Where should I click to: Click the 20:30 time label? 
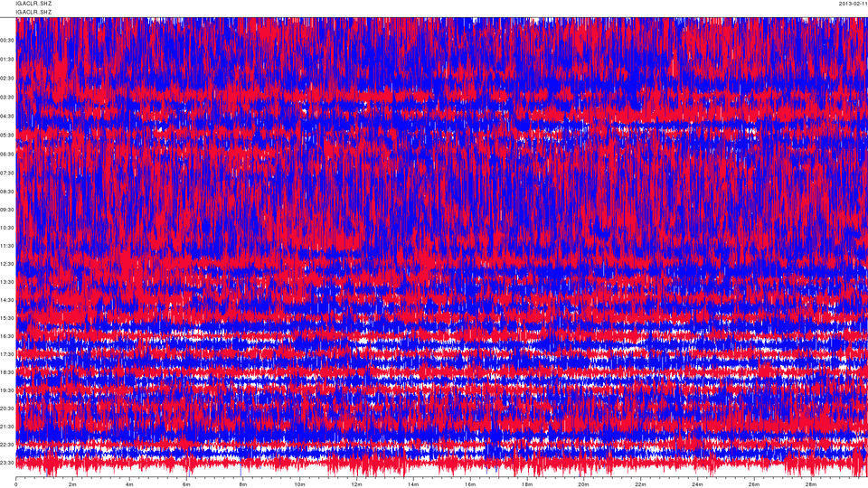7,408
